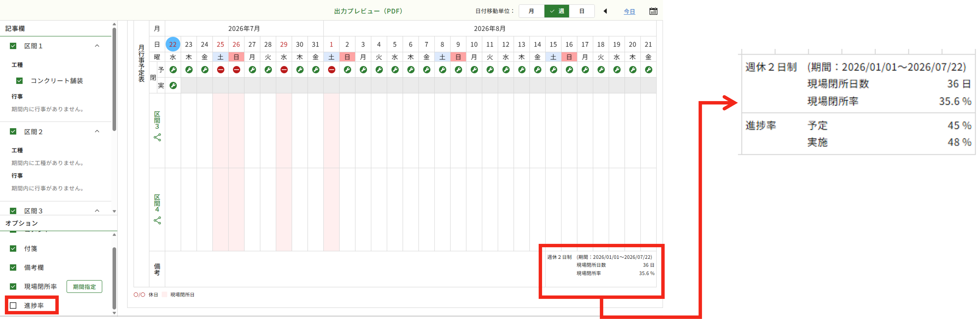Image resolution: width=980 pixels, height=319 pixels.
Task: Select date 1 of August header
Action: [331, 44]
